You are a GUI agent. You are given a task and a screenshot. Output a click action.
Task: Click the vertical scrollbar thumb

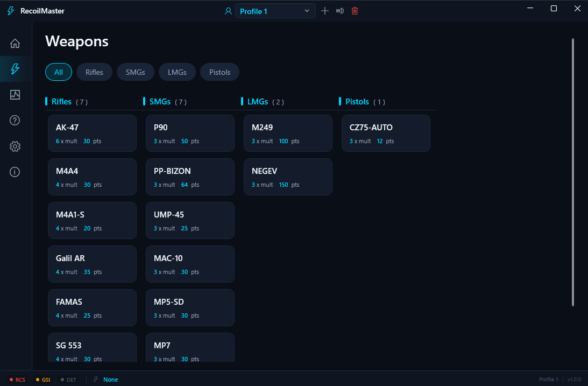coord(572,172)
